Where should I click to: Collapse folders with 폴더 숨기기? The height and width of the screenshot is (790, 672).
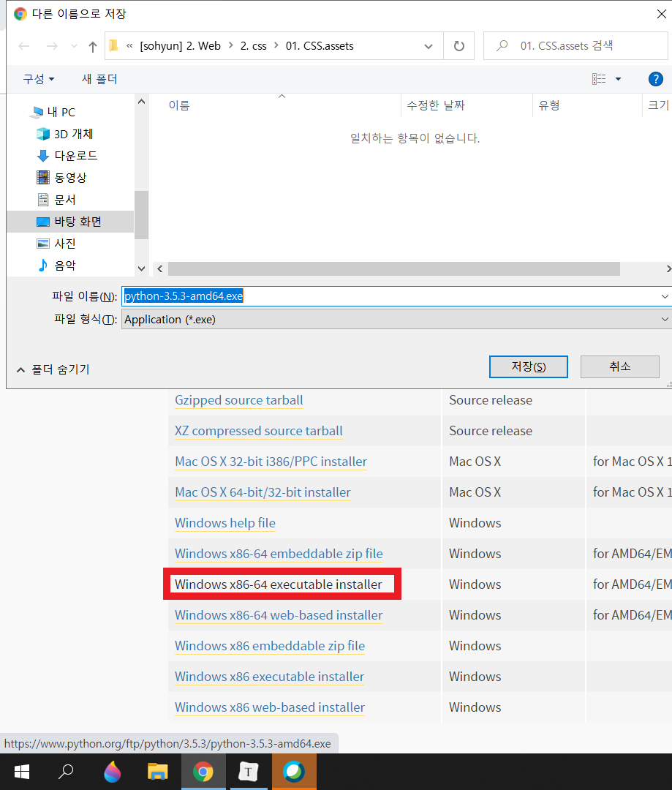tap(53, 370)
